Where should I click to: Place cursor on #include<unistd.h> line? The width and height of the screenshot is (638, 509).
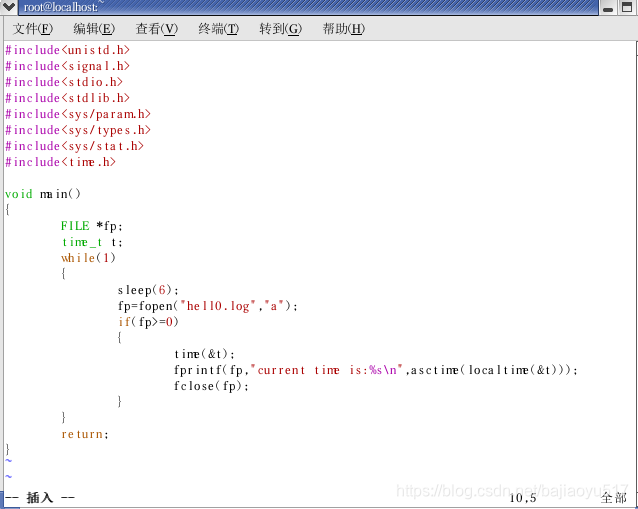[68, 50]
